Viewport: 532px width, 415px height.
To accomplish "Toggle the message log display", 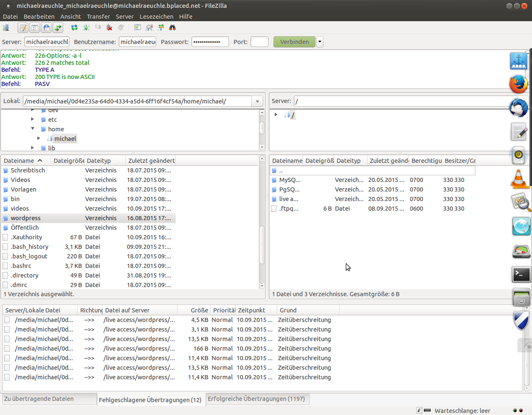I will click(23, 28).
